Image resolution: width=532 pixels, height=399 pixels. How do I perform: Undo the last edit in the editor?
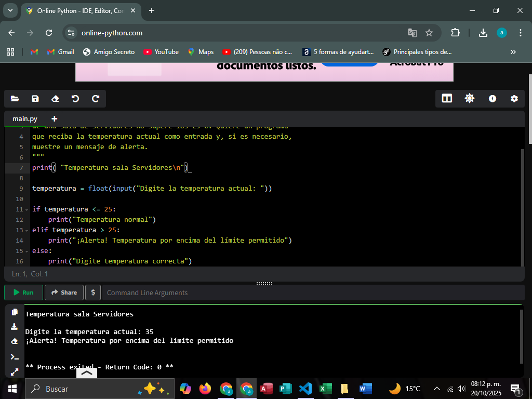[75, 99]
